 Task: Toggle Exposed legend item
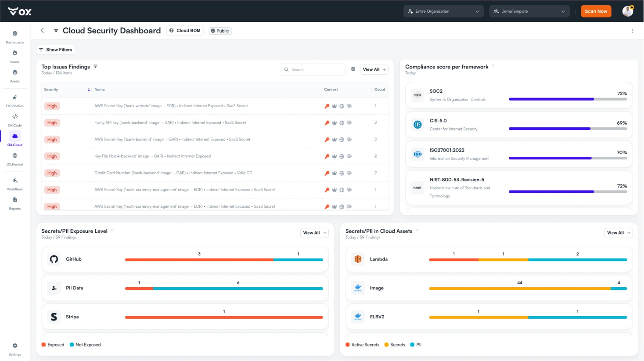click(x=53, y=345)
